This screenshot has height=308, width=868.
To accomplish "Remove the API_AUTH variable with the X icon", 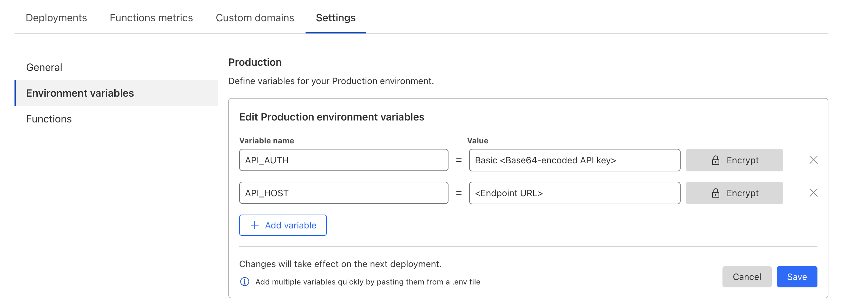I will click(x=814, y=160).
